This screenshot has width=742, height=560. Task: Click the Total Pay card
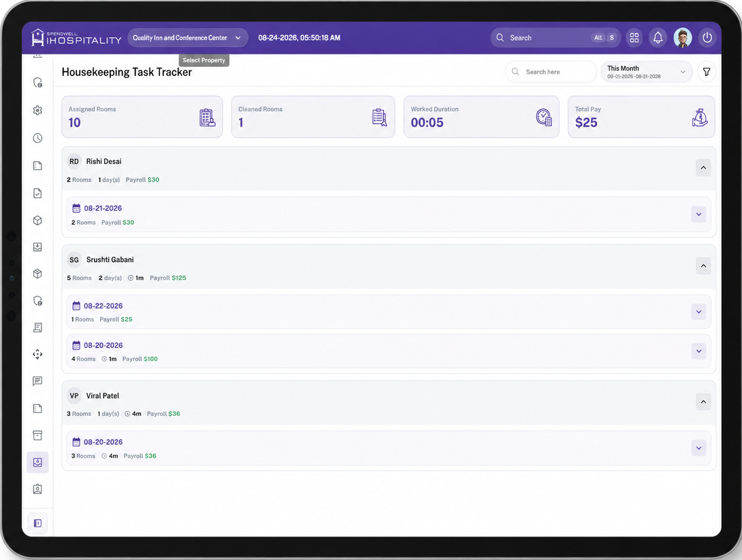[641, 117]
